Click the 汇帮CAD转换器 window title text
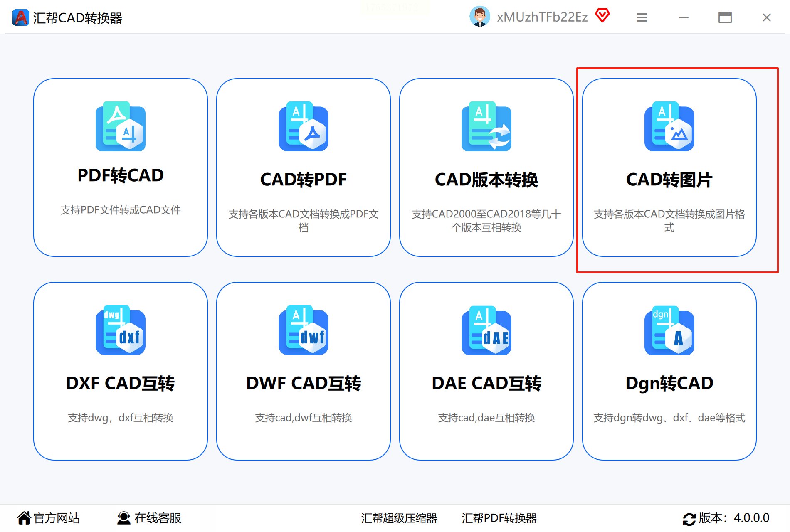 pos(78,18)
